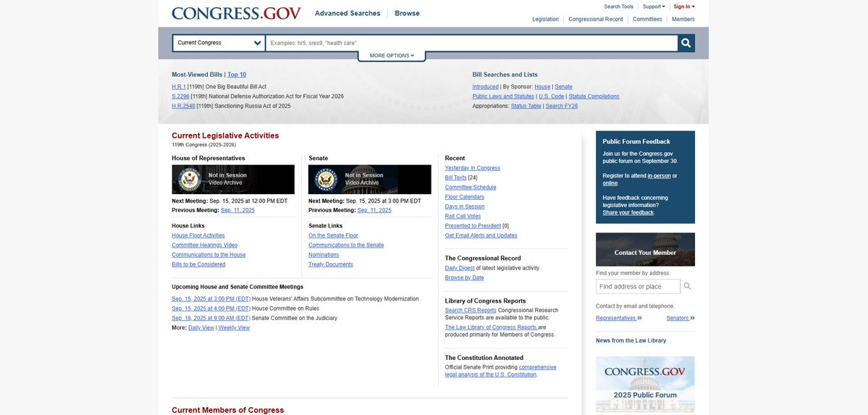
Task: Open Get Email Alerts and Updates
Action: click(x=481, y=235)
